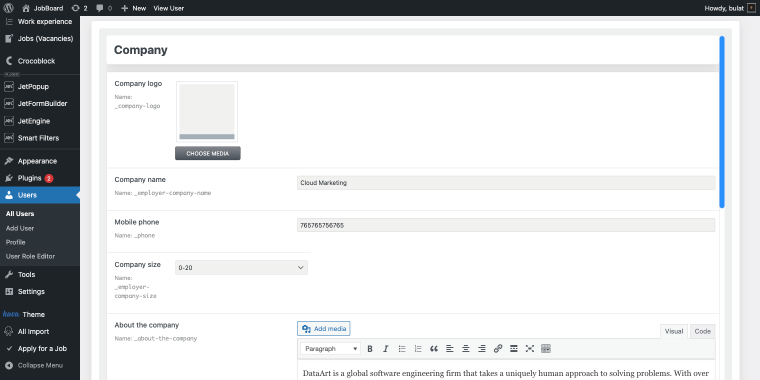Insert a Read More tag
Screen dimensions: 760x380
pyautogui.click(x=514, y=348)
